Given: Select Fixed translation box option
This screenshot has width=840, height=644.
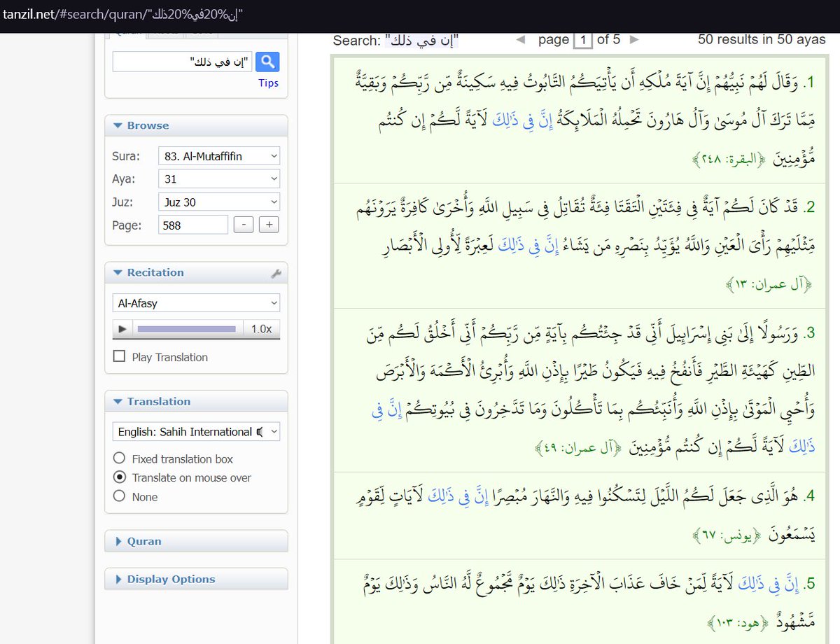Looking at the screenshot, I should coord(120,459).
